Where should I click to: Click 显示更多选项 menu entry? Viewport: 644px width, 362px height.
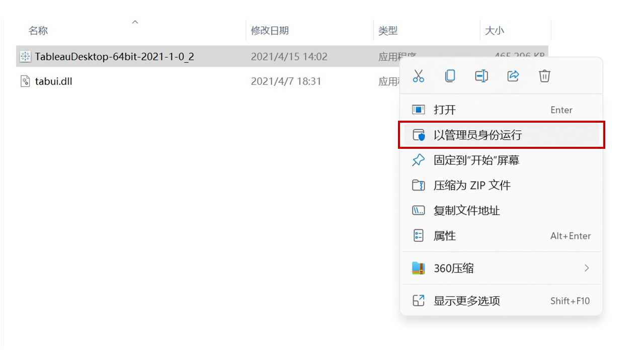coord(501,301)
